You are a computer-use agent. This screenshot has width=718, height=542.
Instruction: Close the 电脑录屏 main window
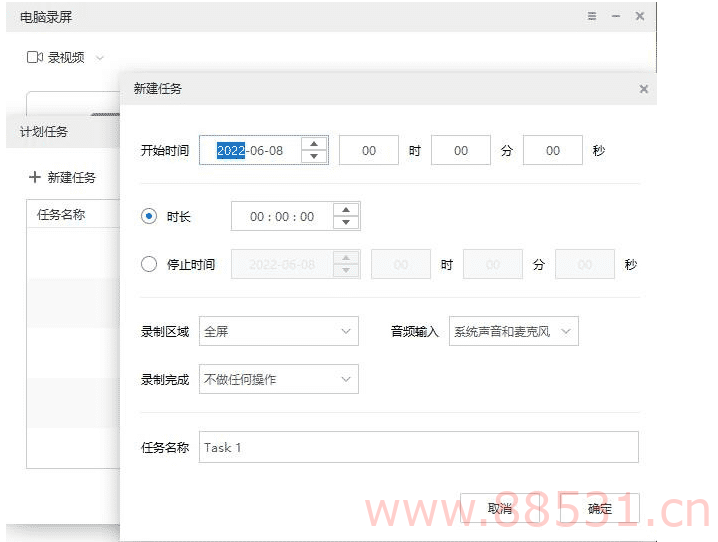[x=640, y=16]
